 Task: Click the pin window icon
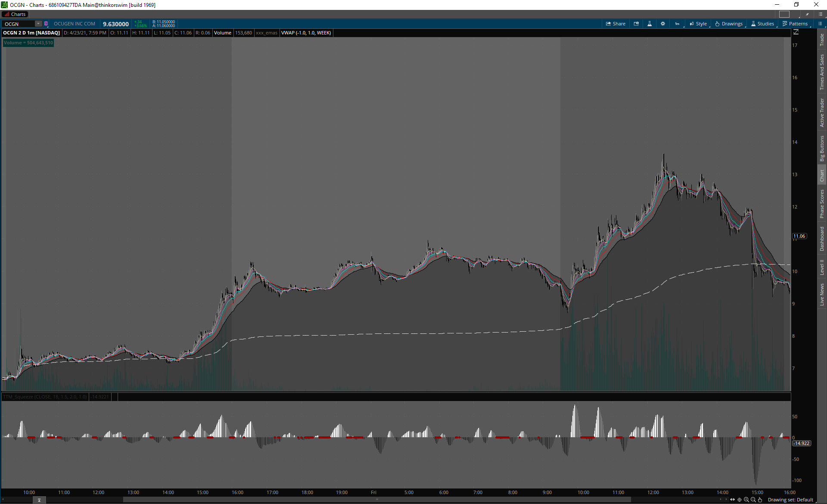point(807,14)
